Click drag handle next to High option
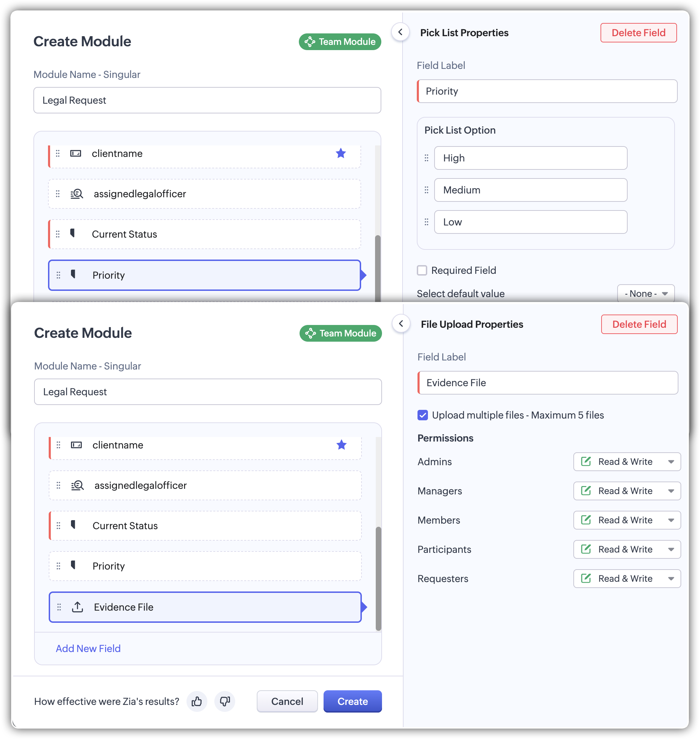 pos(427,158)
